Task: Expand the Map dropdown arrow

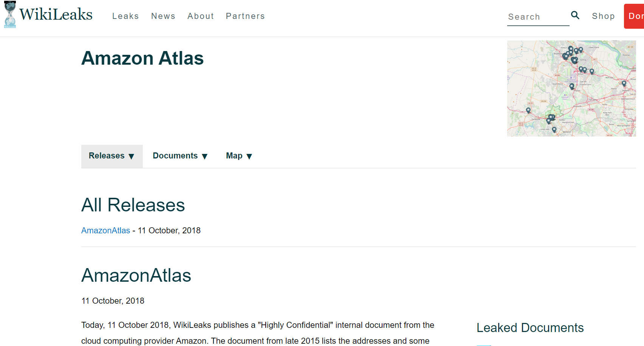Action: pyautogui.click(x=249, y=157)
